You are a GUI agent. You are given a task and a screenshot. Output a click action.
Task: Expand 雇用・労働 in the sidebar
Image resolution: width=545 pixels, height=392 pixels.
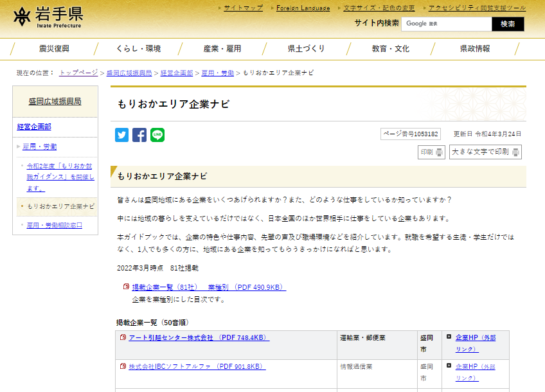[x=40, y=147]
